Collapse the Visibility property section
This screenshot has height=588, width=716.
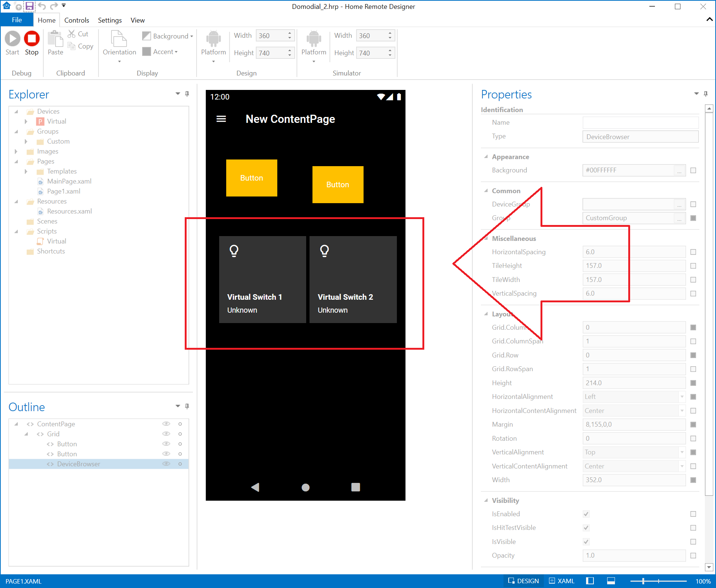click(x=486, y=500)
